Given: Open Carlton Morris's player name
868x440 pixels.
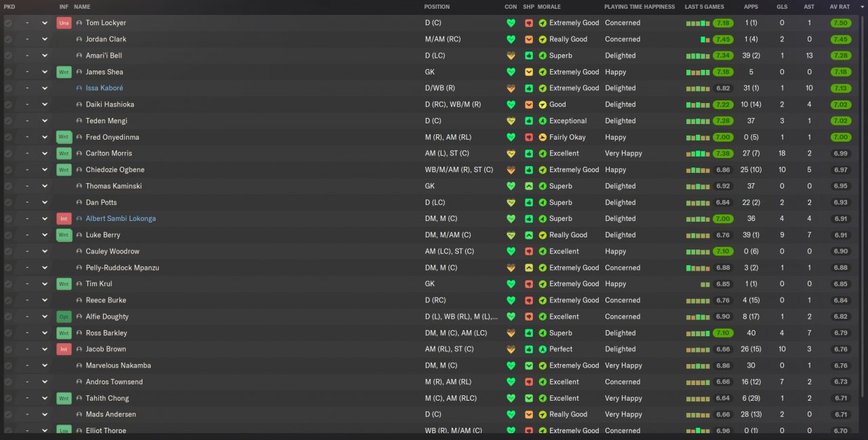Looking at the screenshot, I should click(x=108, y=153).
